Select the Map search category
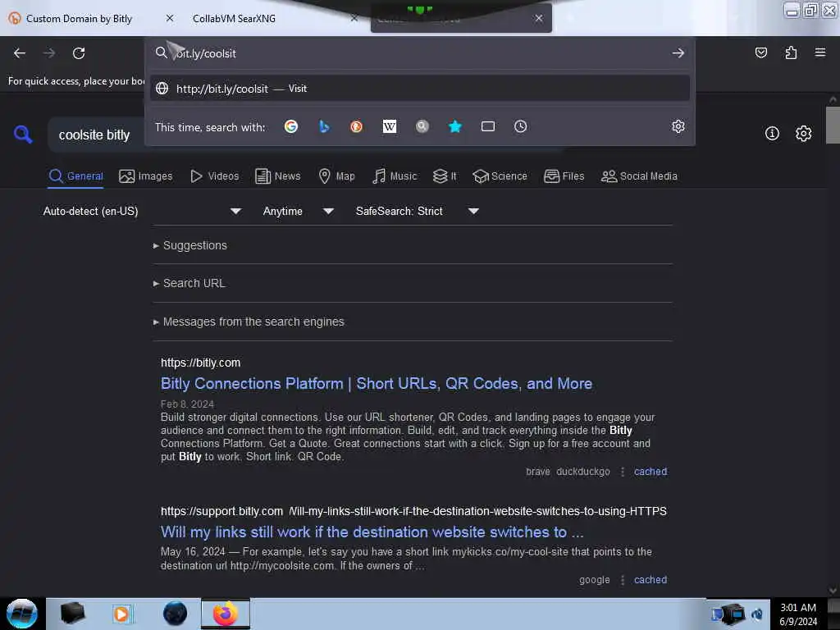This screenshot has height=630, width=840. pyautogui.click(x=336, y=176)
